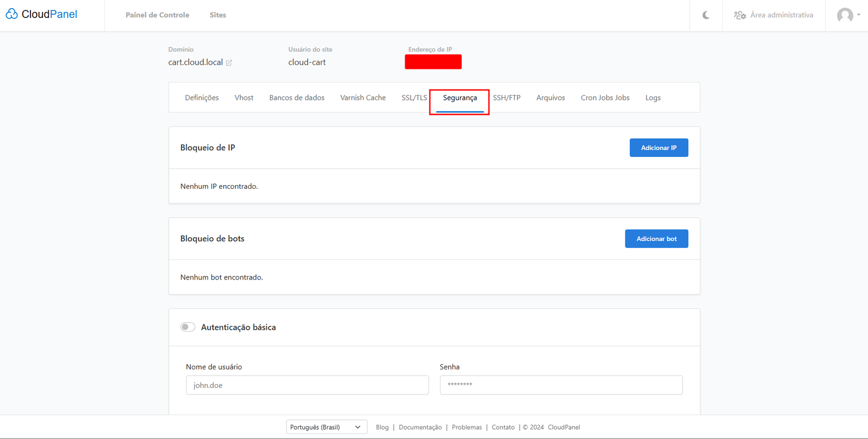Open the Português (Brasil) language dropdown
The width and height of the screenshot is (868, 439).
[326, 427]
